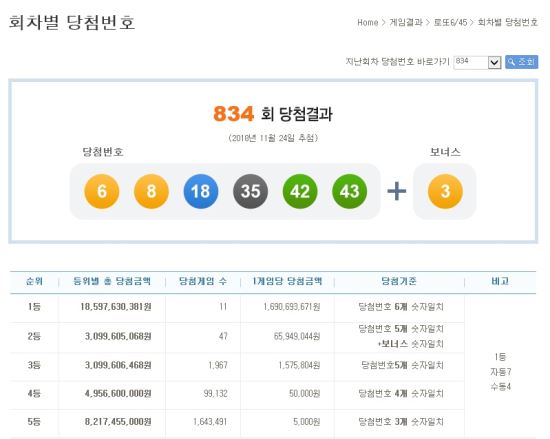
Task: Select the 1등 row prize amount
Action: coord(116,307)
